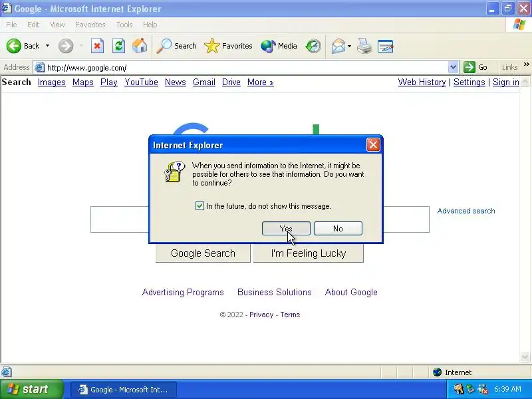
Task: Open the Play link
Action: tap(109, 82)
